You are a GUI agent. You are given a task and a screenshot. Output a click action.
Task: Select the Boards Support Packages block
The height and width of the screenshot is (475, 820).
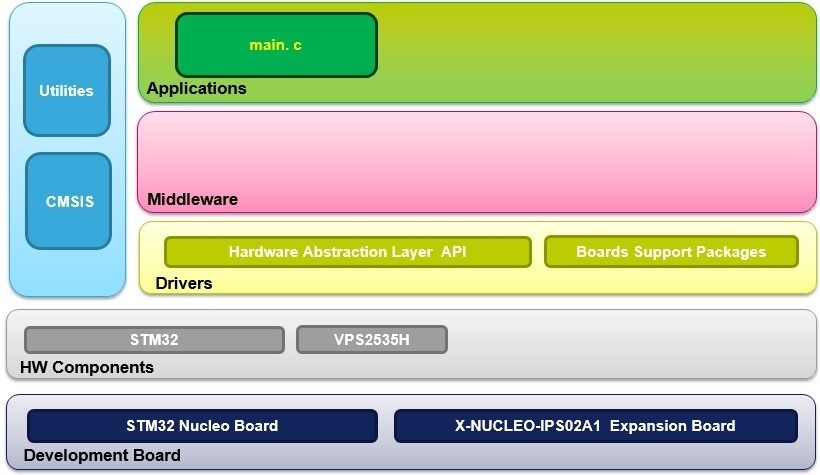671,252
